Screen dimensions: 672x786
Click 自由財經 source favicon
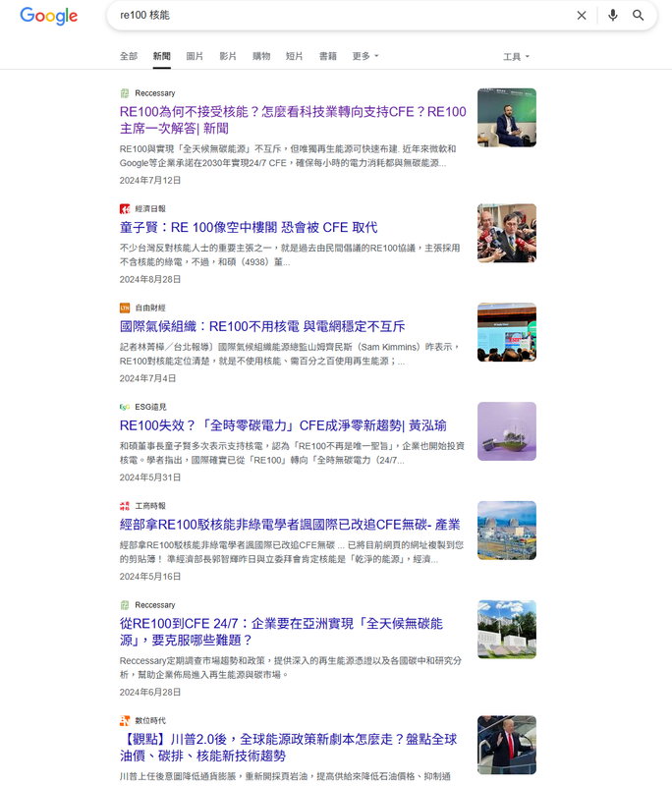tap(125, 308)
